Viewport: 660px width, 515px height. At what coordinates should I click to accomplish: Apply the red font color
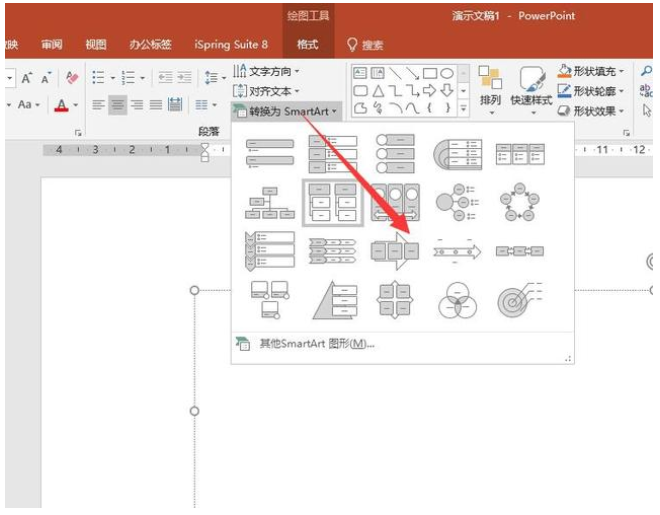(x=62, y=105)
